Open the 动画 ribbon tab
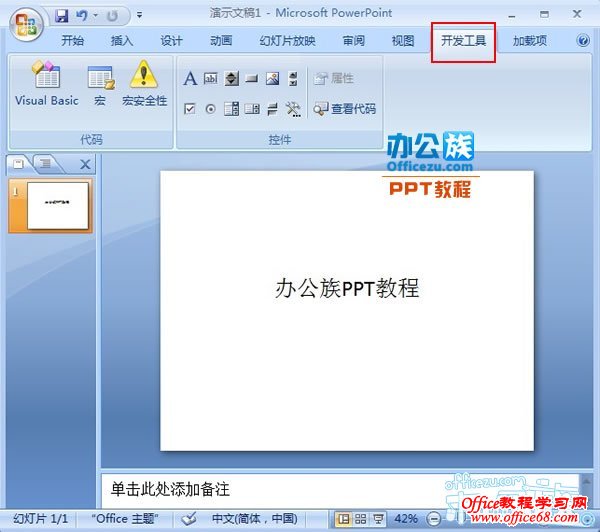600x532 pixels. click(x=221, y=41)
